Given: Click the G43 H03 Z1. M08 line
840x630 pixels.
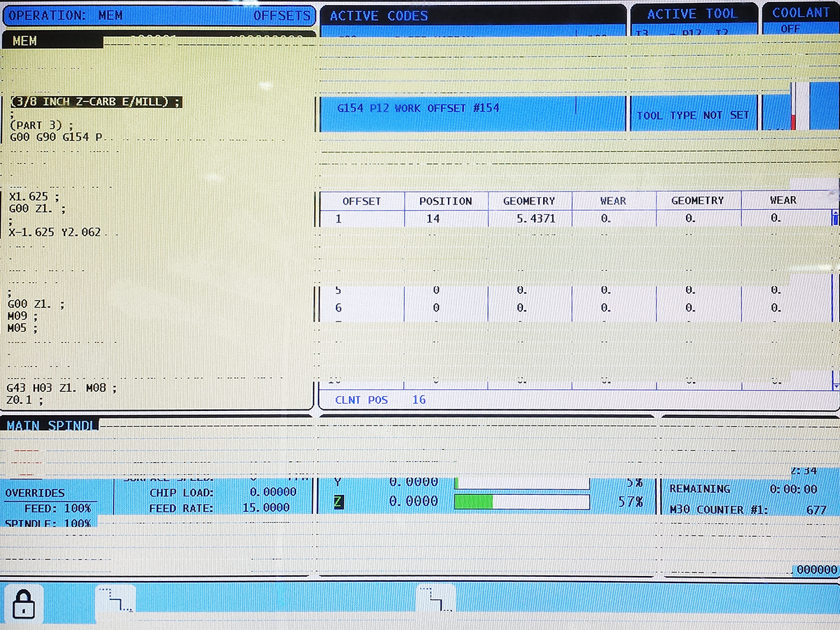Looking at the screenshot, I should coord(62,388).
